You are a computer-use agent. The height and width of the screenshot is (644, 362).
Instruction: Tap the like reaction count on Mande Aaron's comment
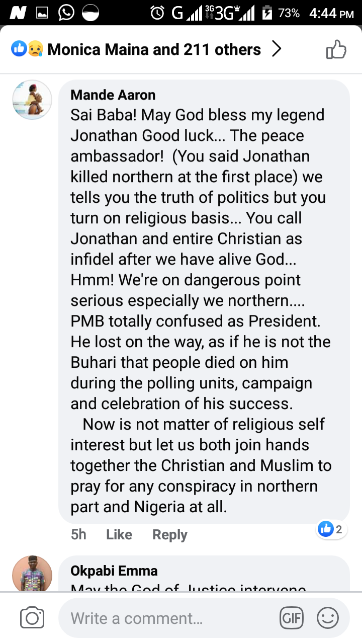coord(331,529)
